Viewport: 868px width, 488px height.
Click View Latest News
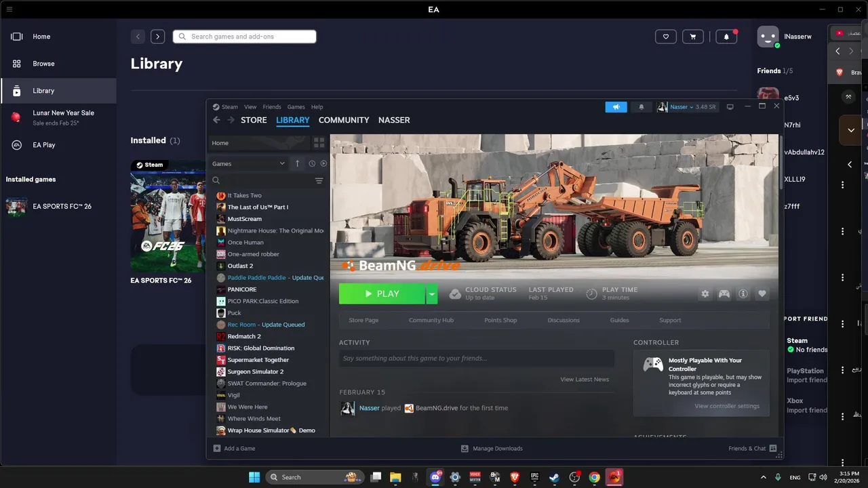click(585, 380)
